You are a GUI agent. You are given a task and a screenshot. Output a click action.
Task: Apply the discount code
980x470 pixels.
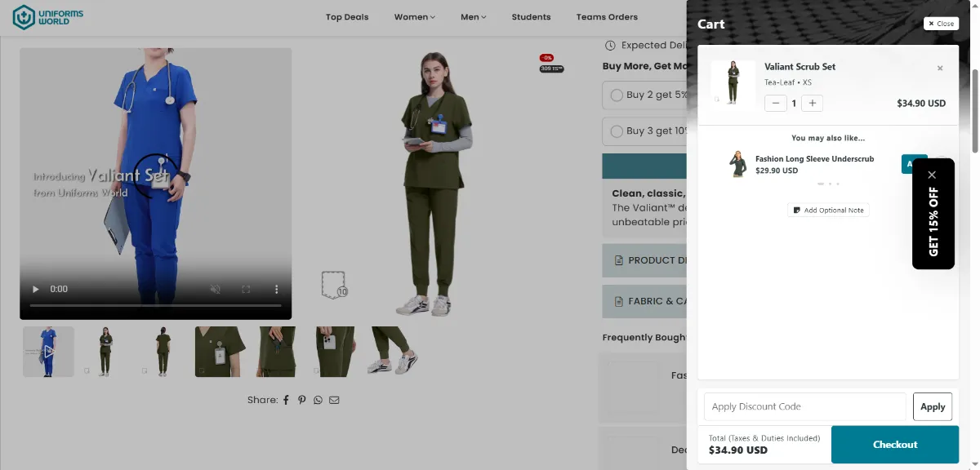pos(933,406)
